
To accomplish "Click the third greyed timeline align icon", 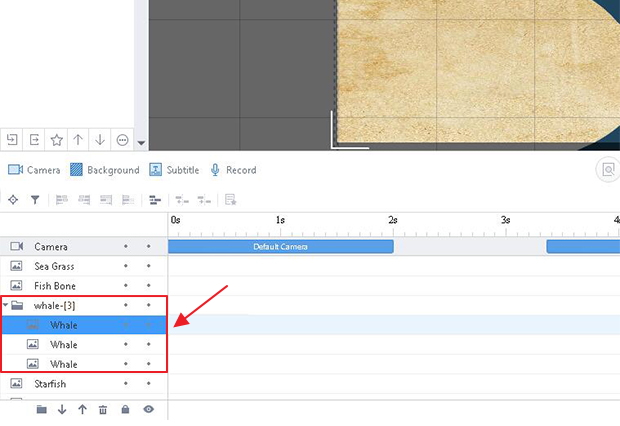I will pyautogui.click(x=106, y=200).
